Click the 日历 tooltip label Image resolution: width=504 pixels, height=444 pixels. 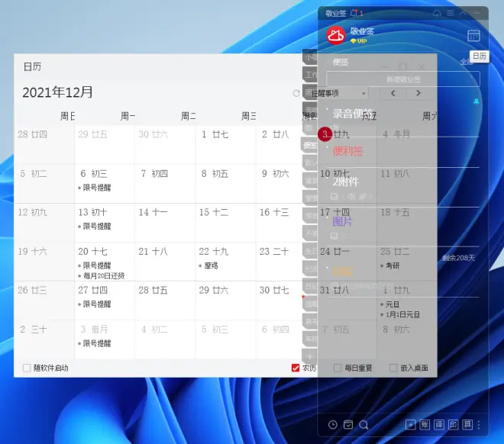[x=480, y=56]
